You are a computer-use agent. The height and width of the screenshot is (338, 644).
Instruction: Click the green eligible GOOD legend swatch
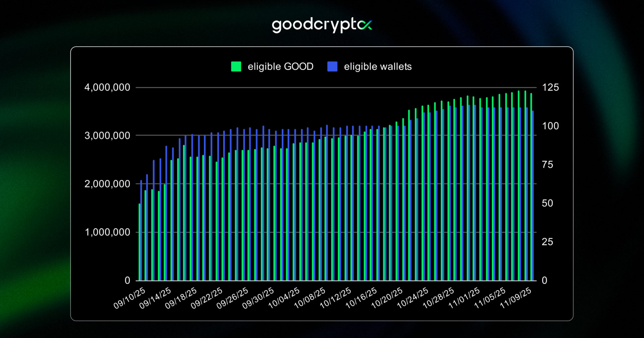pyautogui.click(x=236, y=66)
